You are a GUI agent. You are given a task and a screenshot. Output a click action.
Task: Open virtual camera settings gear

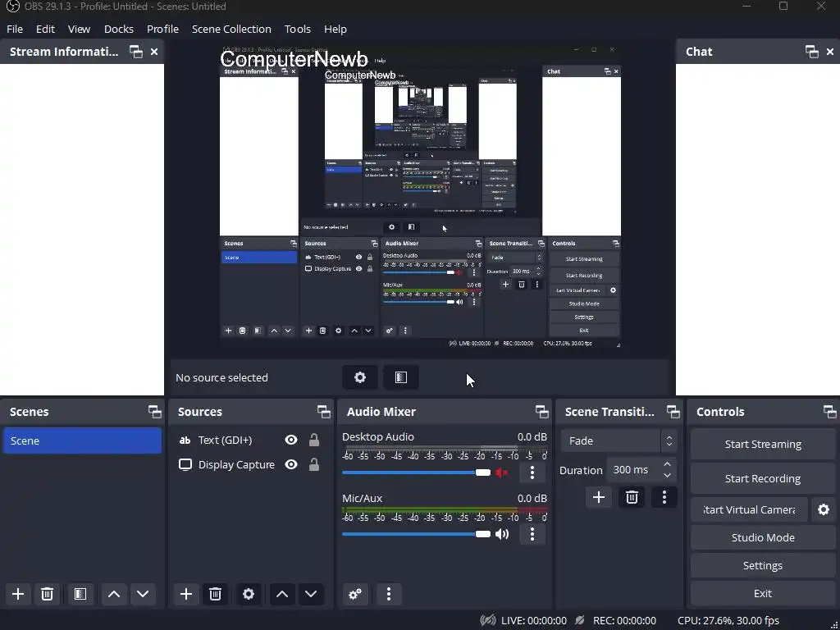click(824, 509)
